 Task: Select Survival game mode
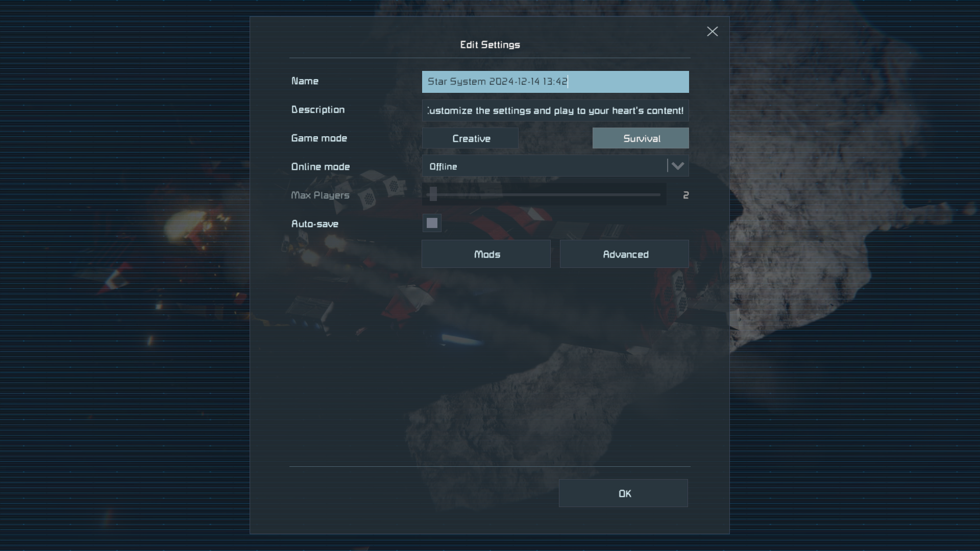click(x=641, y=138)
